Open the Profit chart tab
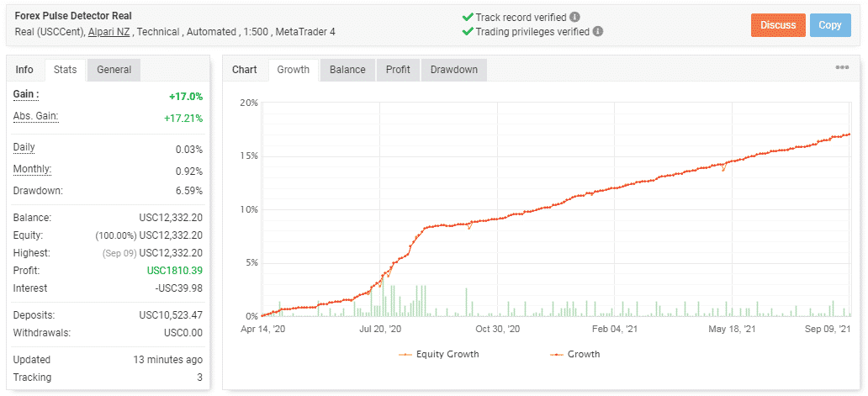Viewport: 868px width, 396px height. coord(398,70)
